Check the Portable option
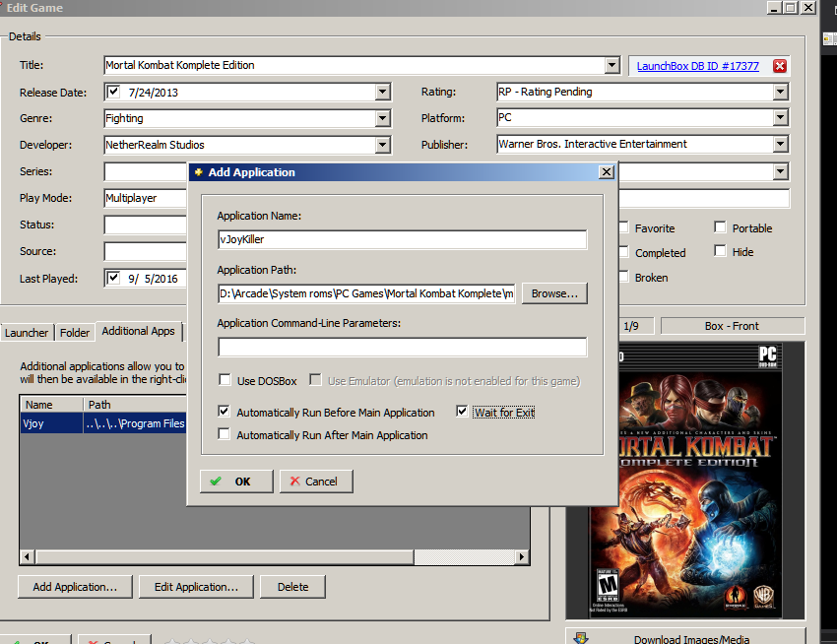The width and height of the screenshot is (837, 644). coord(720,227)
